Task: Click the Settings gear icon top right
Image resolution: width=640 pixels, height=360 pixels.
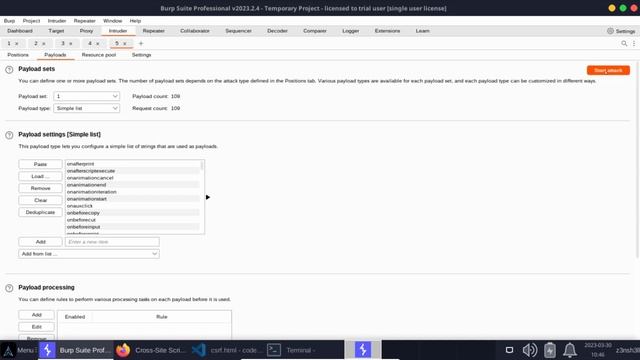Action: (x=610, y=31)
